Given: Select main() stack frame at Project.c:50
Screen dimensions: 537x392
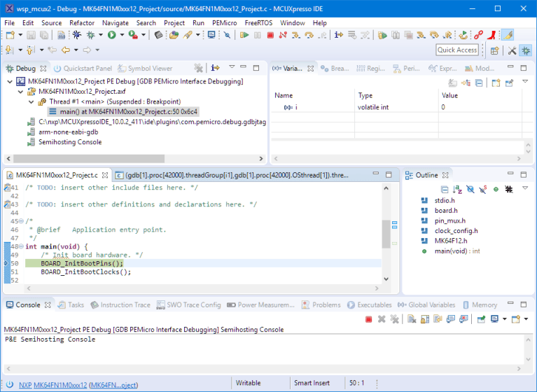Looking at the screenshot, I should point(123,111).
